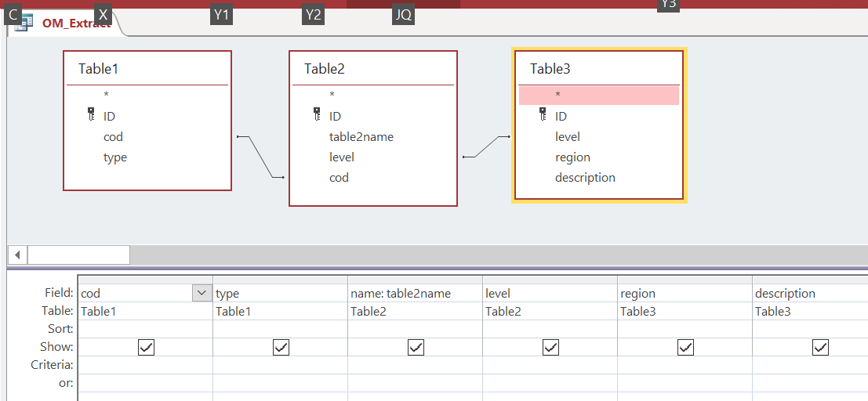The image size is (868, 401).
Task: Click the Field cell containing description
Action: (x=811, y=293)
